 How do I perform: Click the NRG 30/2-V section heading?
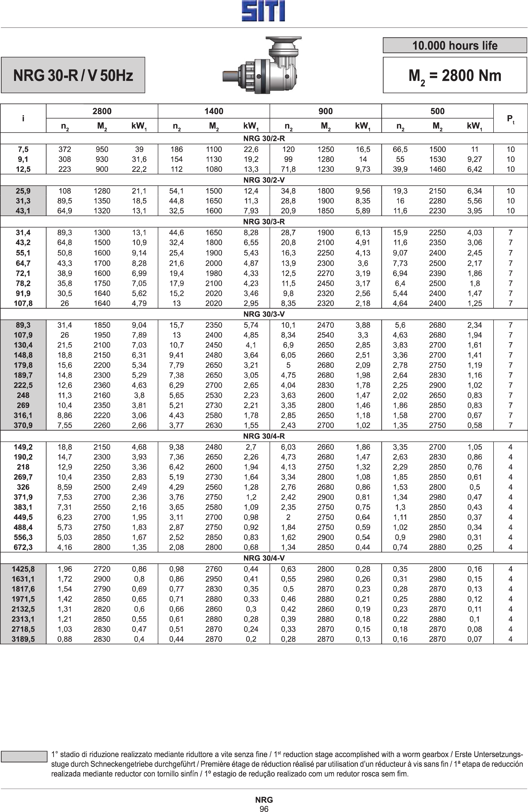click(264, 180)
